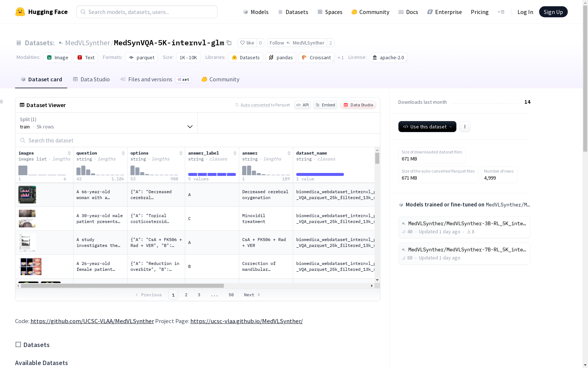Sort the images column
The image size is (588, 368).
pos(69,153)
